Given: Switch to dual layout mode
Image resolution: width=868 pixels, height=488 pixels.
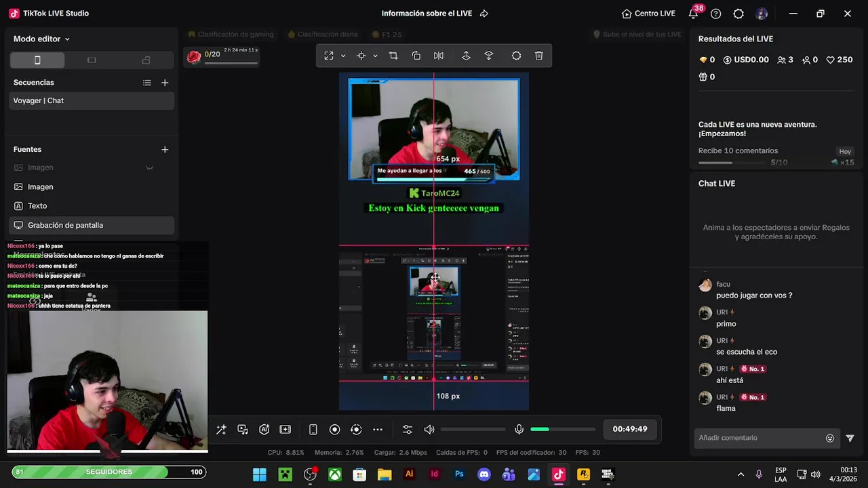Looking at the screenshot, I should pos(146,60).
